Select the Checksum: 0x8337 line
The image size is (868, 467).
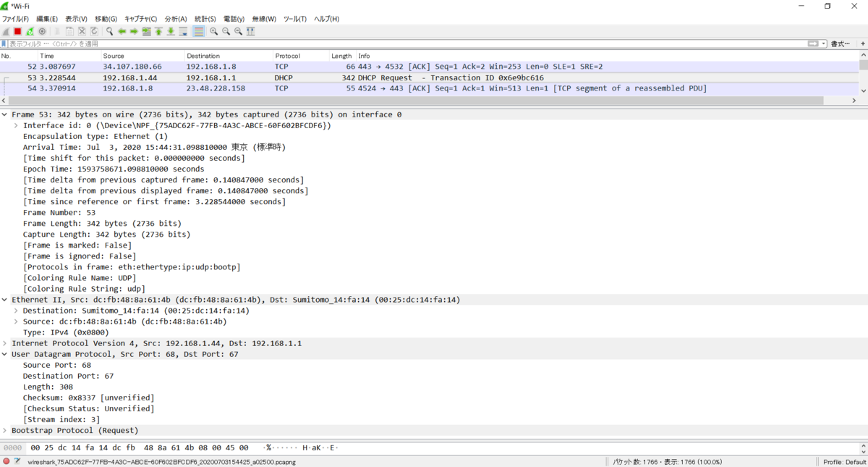[x=88, y=397]
